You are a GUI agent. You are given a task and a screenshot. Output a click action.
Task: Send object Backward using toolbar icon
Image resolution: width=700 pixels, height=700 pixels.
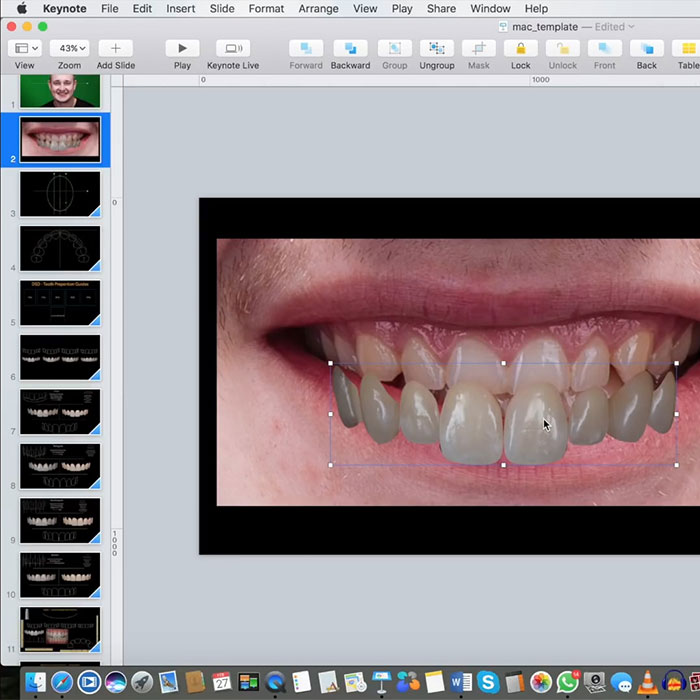(350, 49)
